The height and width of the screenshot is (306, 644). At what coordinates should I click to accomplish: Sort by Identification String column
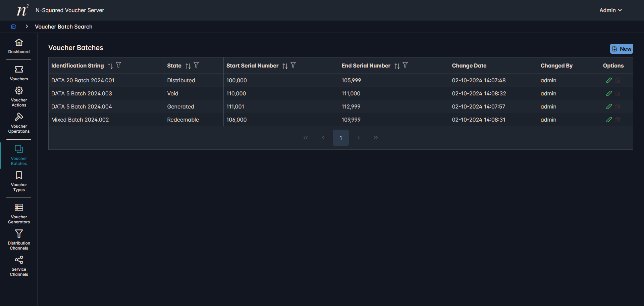tap(110, 66)
